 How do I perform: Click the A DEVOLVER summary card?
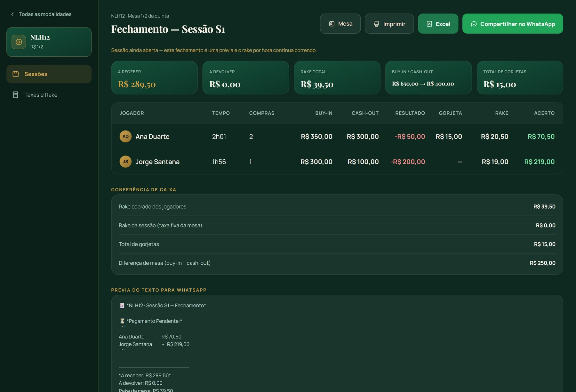[246, 78]
